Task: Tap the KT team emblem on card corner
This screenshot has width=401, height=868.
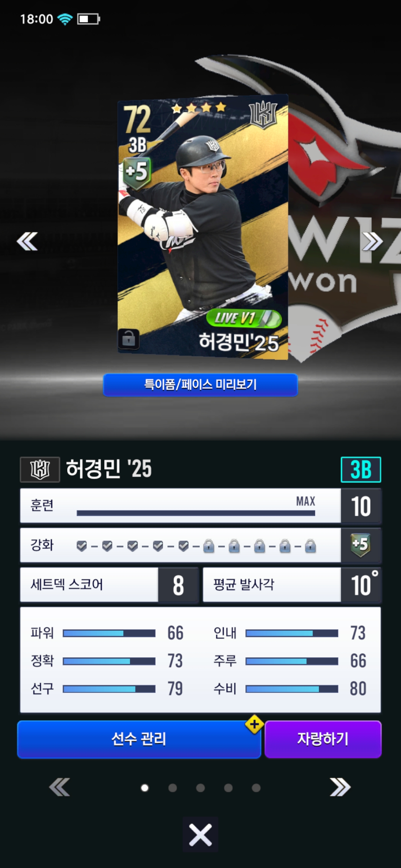Action: [x=264, y=114]
